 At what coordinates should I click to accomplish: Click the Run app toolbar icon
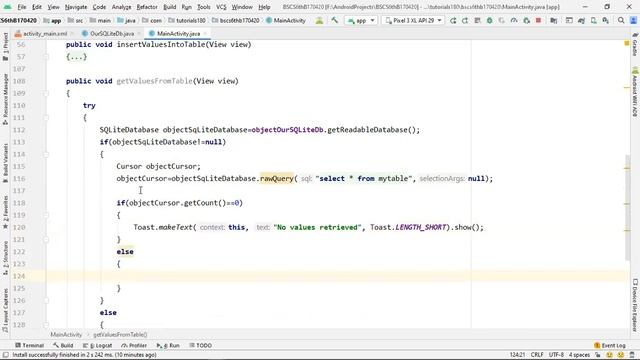click(x=453, y=20)
